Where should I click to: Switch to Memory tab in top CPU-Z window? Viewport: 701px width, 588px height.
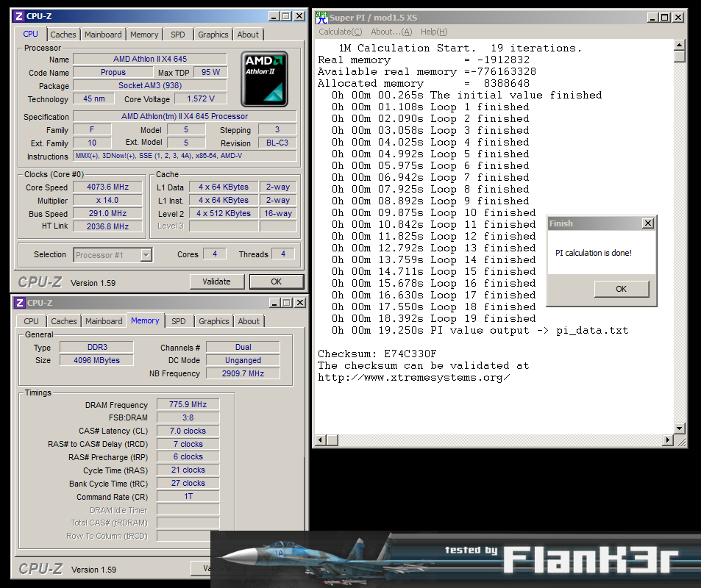click(x=144, y=35)
